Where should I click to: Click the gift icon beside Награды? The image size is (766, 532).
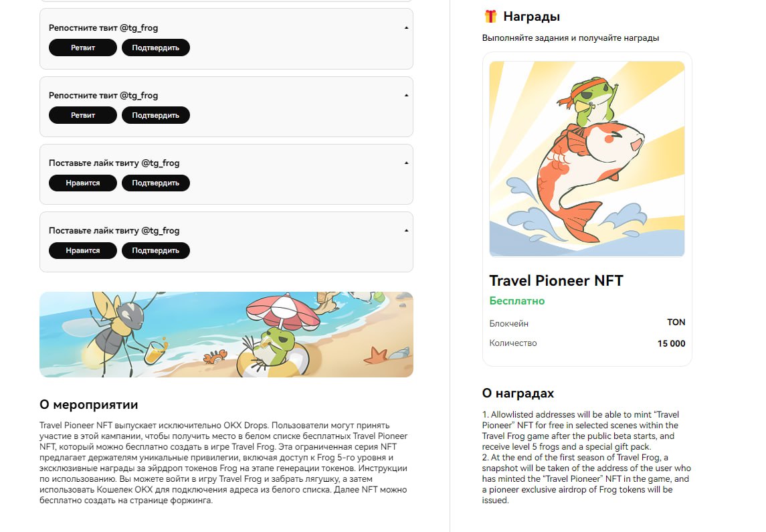490,16
